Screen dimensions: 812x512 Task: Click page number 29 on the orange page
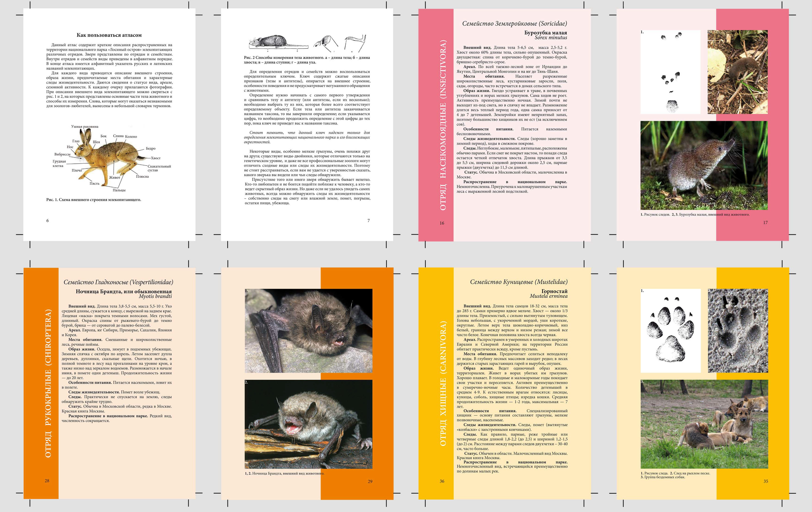point(370,481)
